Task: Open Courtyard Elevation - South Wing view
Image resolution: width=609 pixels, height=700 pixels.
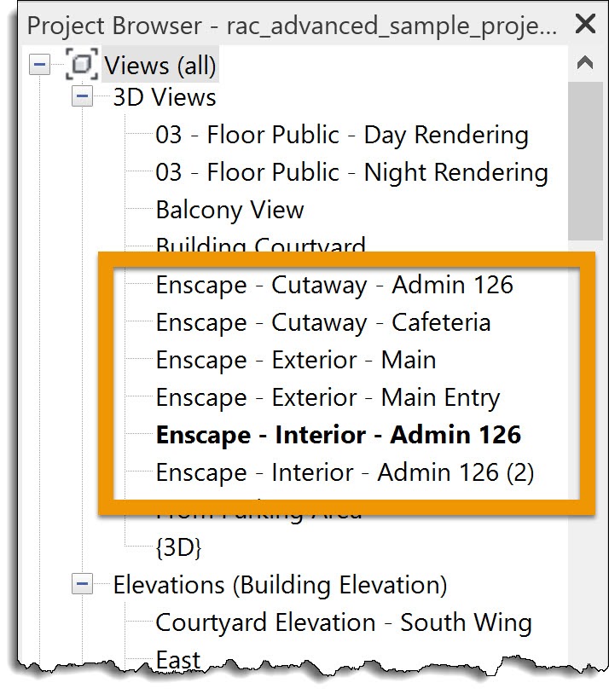Action: 343,622
